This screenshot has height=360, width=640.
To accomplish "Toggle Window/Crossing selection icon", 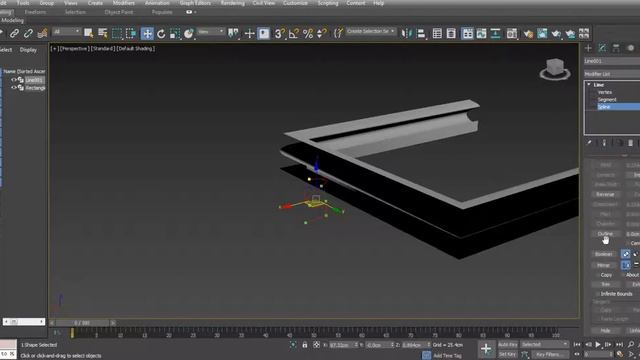I will coord(131,33).
